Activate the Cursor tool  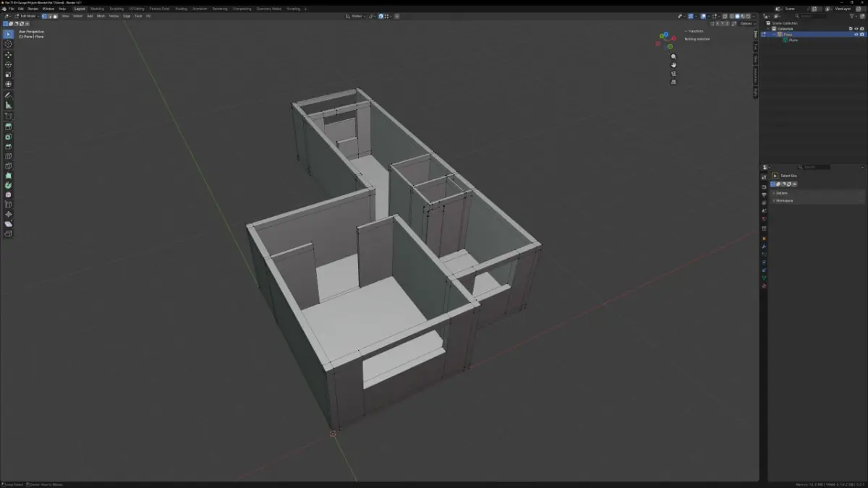[9, 44]
